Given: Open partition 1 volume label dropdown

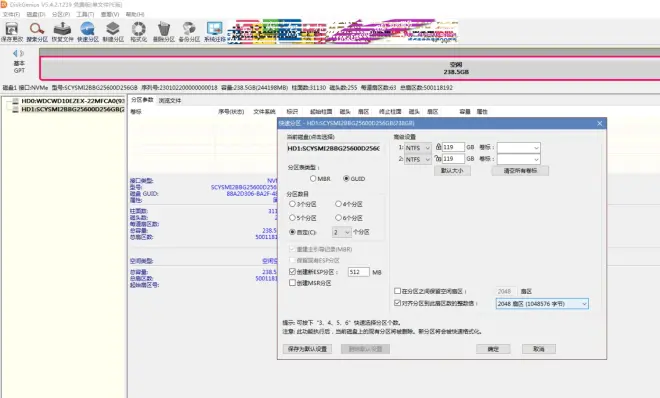Looking at the screenshot, I should point(519,148).
